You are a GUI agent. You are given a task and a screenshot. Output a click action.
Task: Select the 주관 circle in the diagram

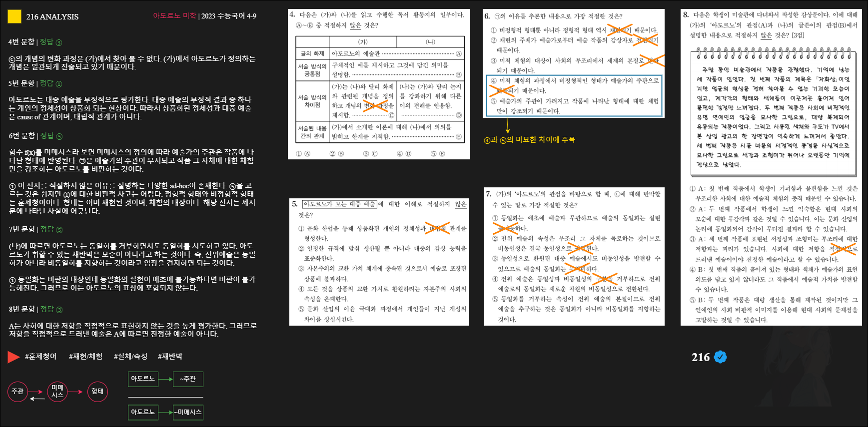17,391
